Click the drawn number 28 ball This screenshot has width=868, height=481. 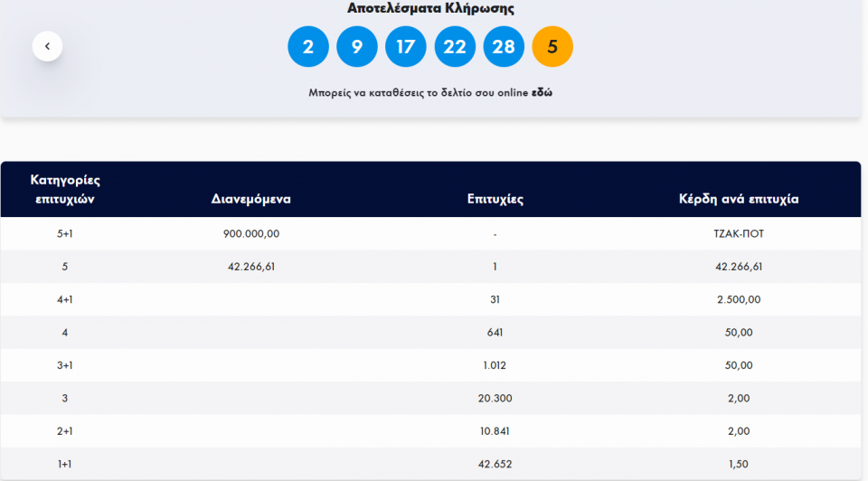504,47
